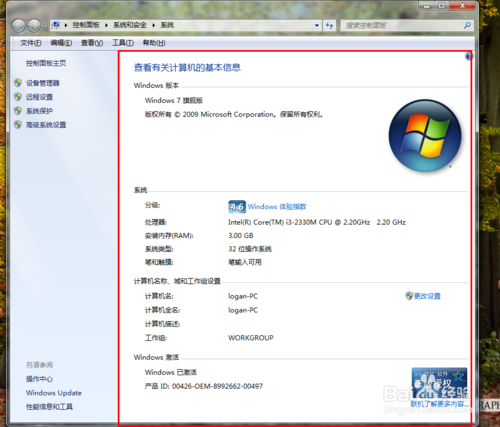Open the 文件(F) menu
This screenshot has width=500, height=427.
pos(31,43)
